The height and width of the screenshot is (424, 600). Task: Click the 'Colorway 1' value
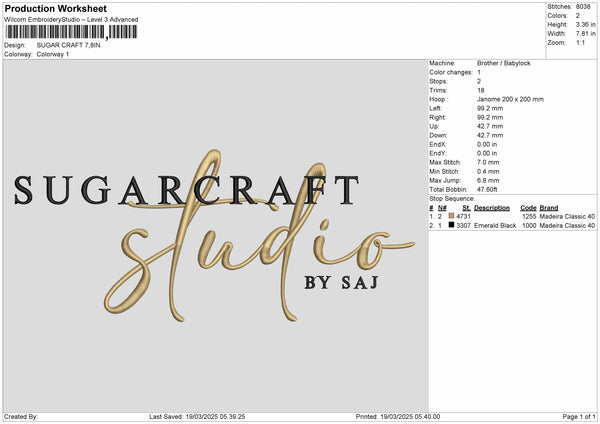53,54
